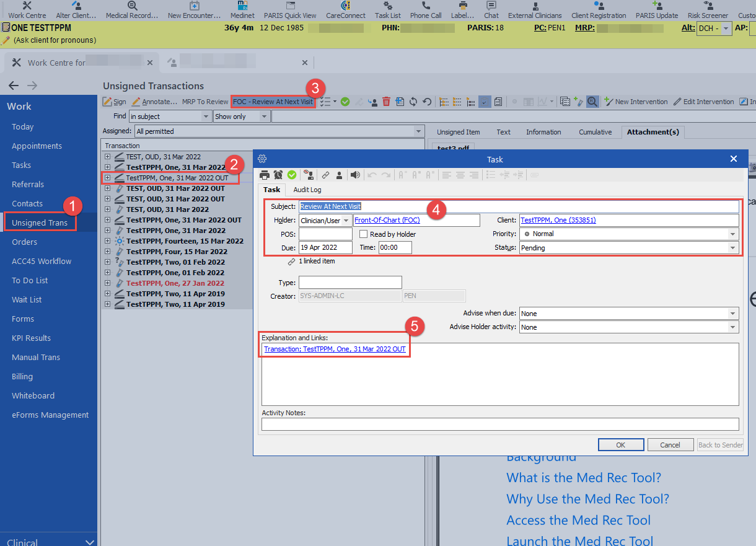The image size is (756, 546).
Task: Click the speaker icon in Task toolbar
Action: point(355,175)
